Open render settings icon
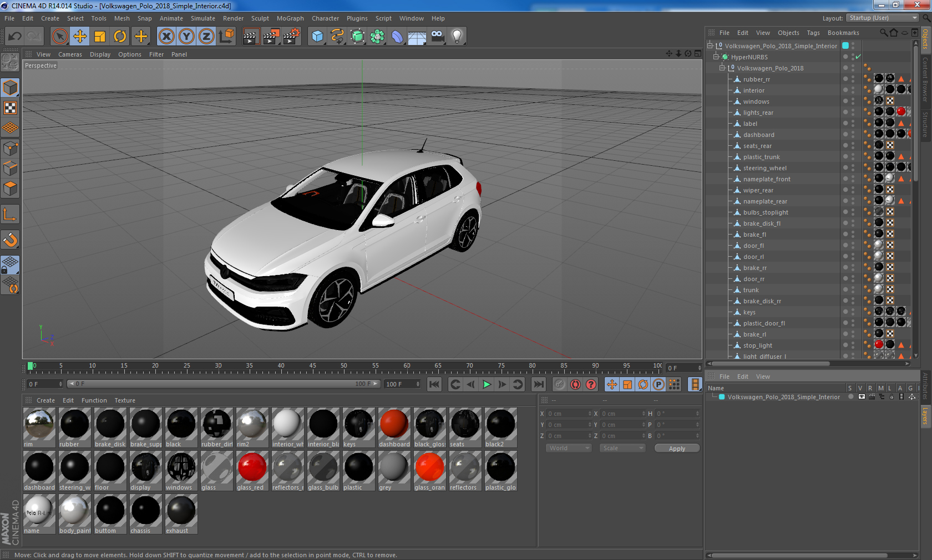Screen dimensions: 932x560 [291, 37]
